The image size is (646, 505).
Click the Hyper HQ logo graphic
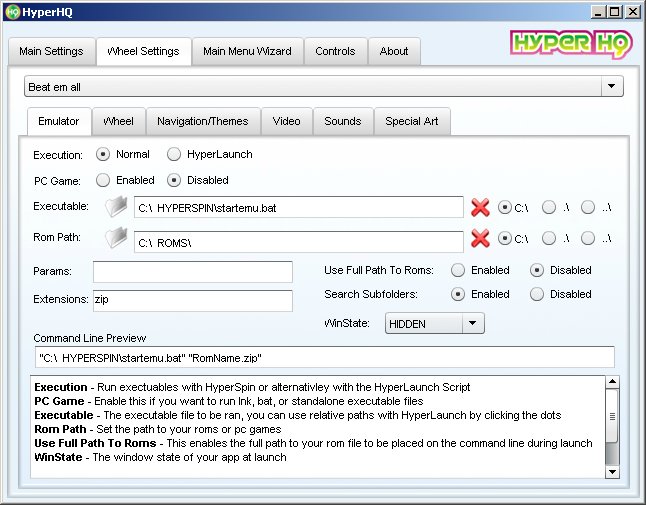[x=571, y=44]
